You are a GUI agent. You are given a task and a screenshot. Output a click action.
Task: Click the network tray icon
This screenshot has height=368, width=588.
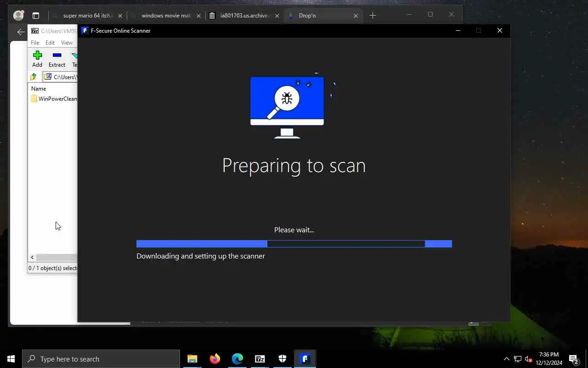click(x=518, y=359)
